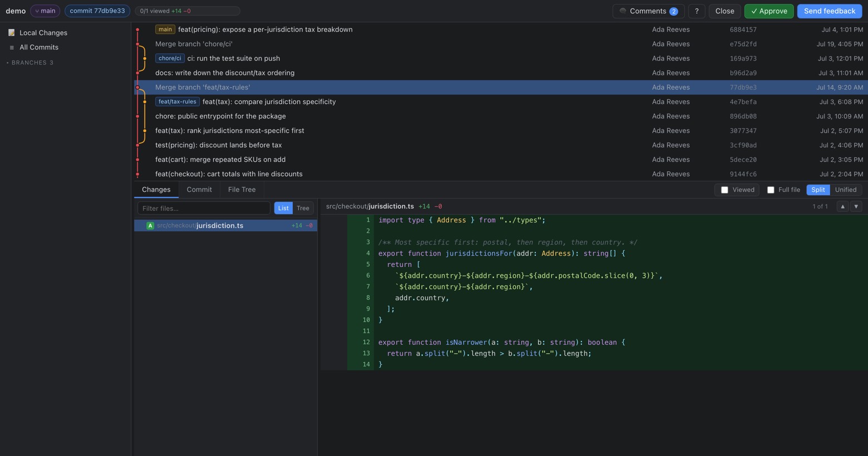Jump to next change with down arrow
This screenshot has width=868, height=456.
point(856,206)
